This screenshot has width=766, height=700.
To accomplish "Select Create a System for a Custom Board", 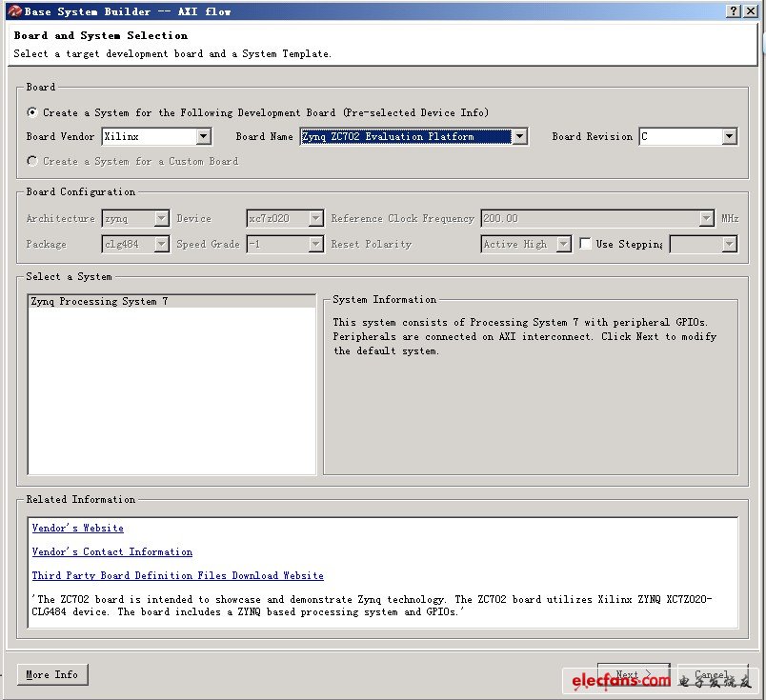I will 33,161.
